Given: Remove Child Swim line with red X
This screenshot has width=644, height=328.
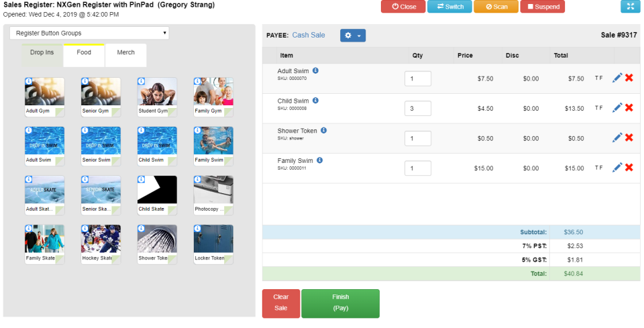Looking at the screenshot, I should click(629, 107).
